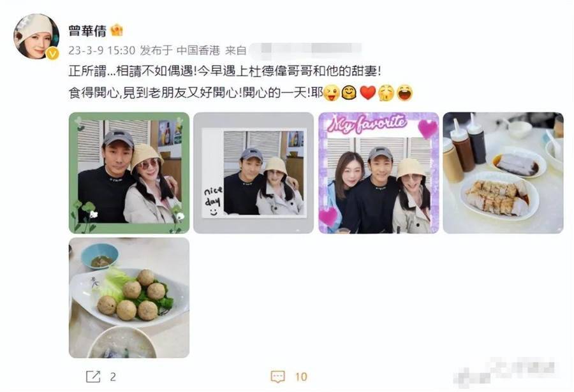Image resolution: width=574 pixels, height=392 pixels.
Task: Open the 'My favorite' purple-framed photo
Action: [378, 173]
